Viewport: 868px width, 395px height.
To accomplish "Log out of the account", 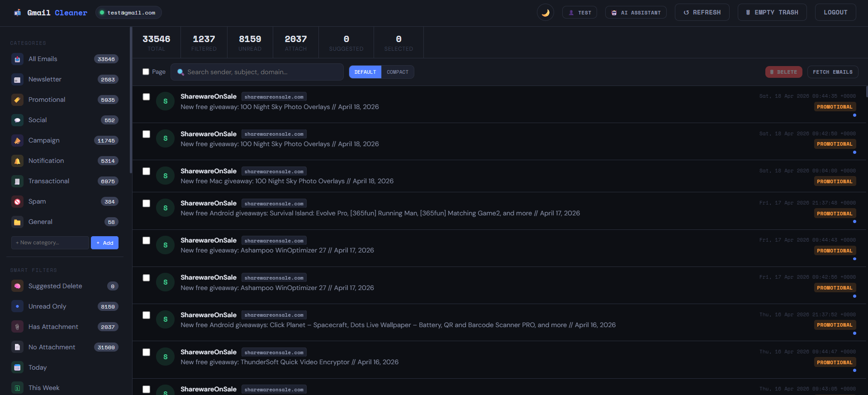I will pyautogui.click(x=835, y=12).
